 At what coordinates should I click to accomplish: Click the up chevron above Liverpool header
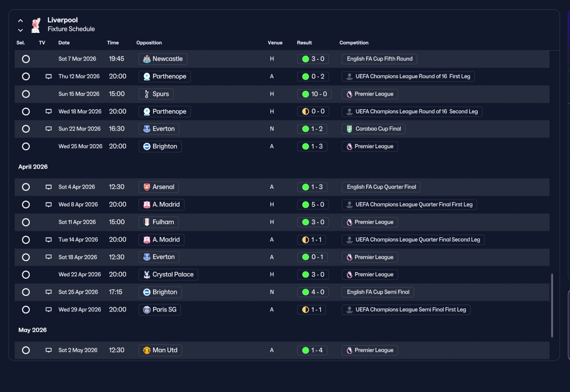[20, 21]
